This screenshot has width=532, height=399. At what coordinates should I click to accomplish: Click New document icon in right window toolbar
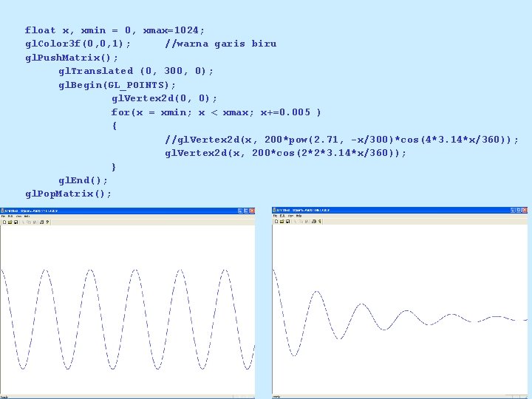pyautogui.click(x=276, y=222)
